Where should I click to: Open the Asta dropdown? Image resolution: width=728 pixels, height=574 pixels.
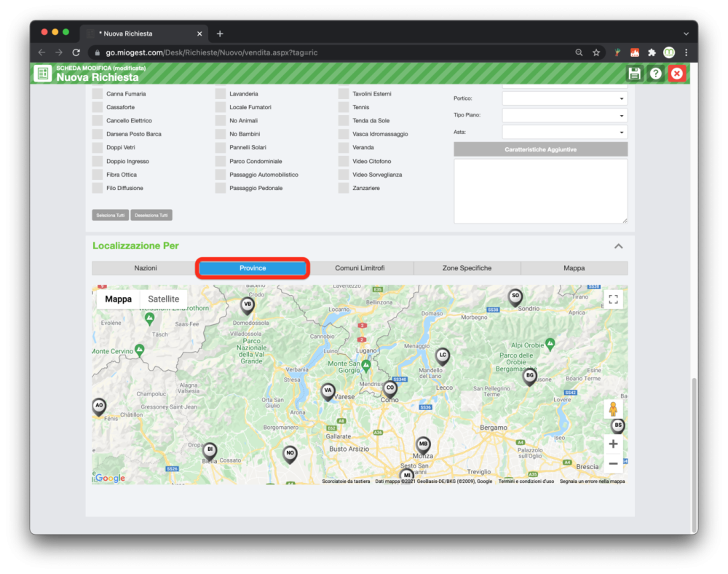(x=565, y=133)
